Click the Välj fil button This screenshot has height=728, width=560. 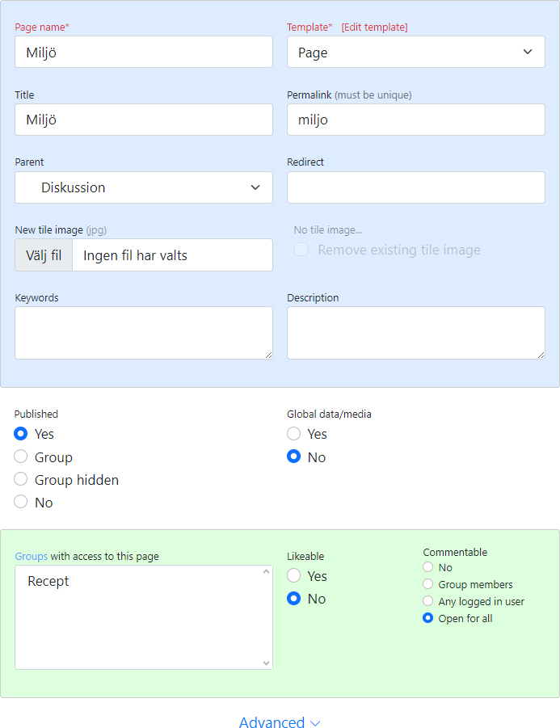pyautogui.click(x=44, y=255)
